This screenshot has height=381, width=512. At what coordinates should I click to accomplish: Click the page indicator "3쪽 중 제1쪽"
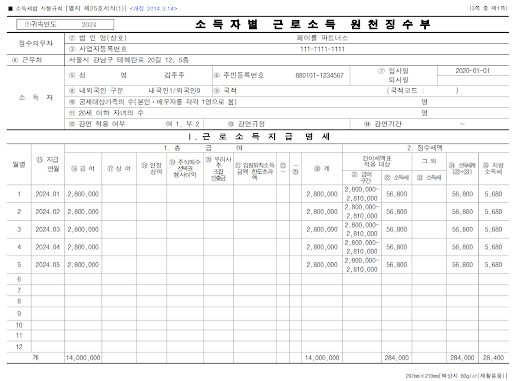click(x=488, y=8)
